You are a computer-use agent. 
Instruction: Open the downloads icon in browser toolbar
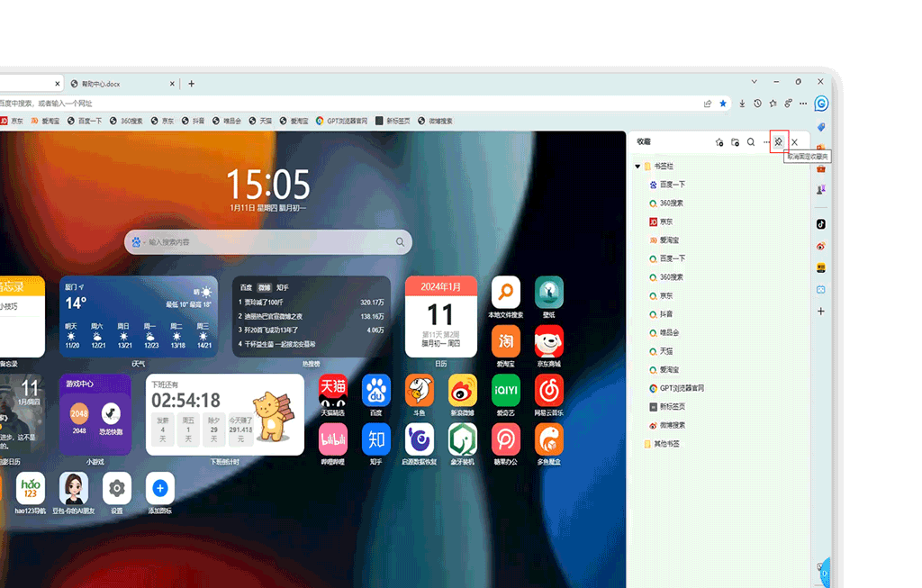(742, 104)
